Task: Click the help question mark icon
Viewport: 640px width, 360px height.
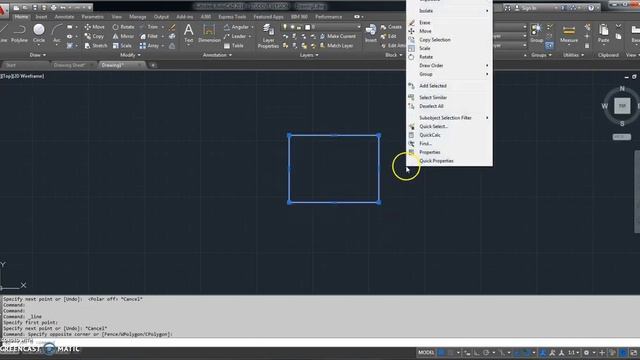Action: [x=591, y=8]
